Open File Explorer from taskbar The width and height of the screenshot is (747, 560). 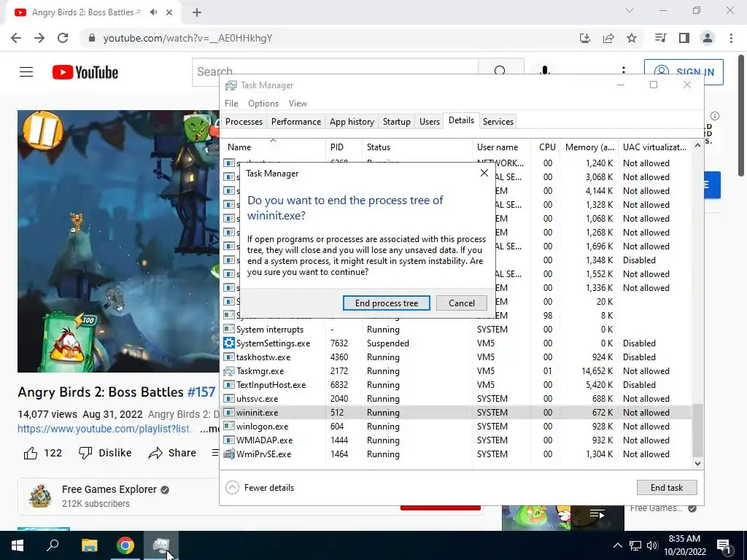(x=89, y=545)
